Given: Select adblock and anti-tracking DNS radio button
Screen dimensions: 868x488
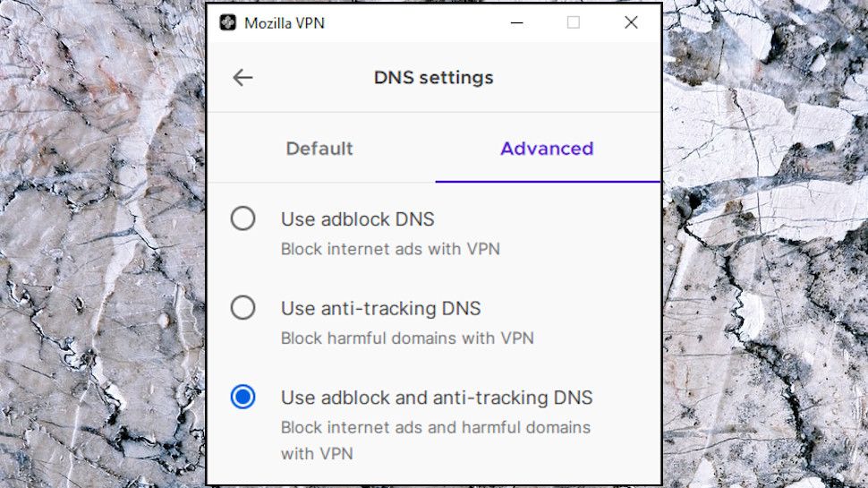Looking at the screenshot, I should coord(243,397).
